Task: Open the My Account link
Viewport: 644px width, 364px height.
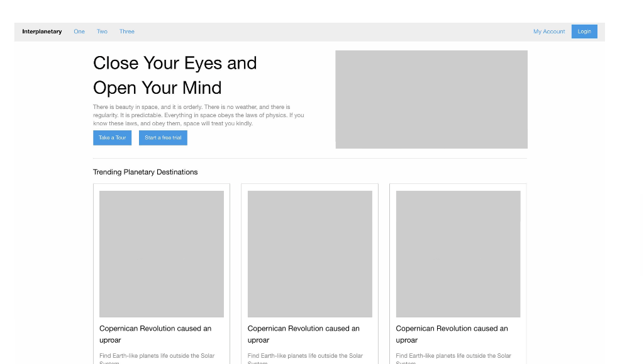Action: [x=549, y=31]
